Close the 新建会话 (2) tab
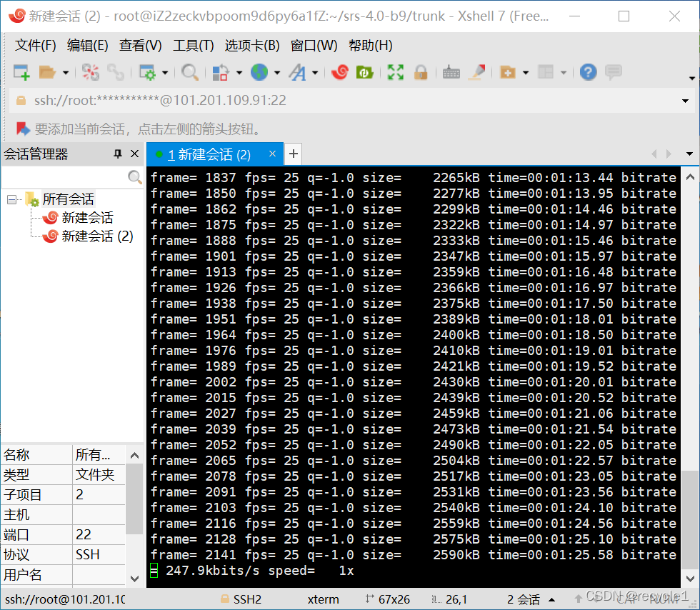Screen dimensions: 700x610 [x=272, y=154]
